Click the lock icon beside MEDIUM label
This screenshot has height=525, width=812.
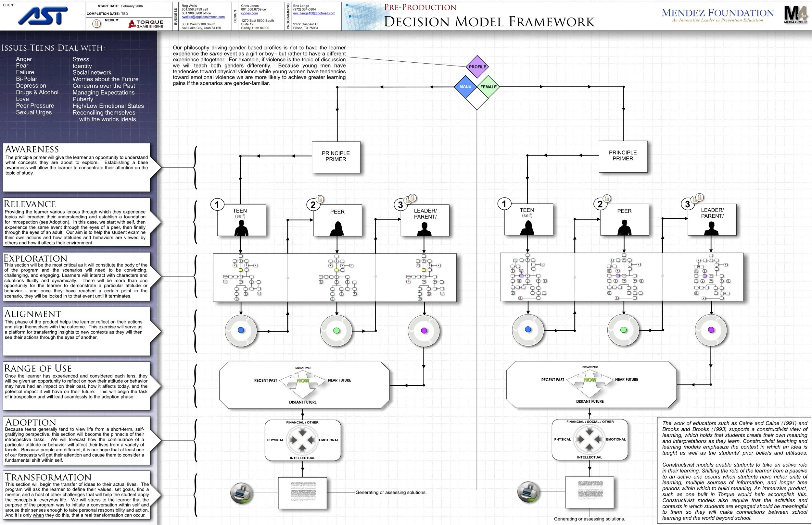pos(96,24)
